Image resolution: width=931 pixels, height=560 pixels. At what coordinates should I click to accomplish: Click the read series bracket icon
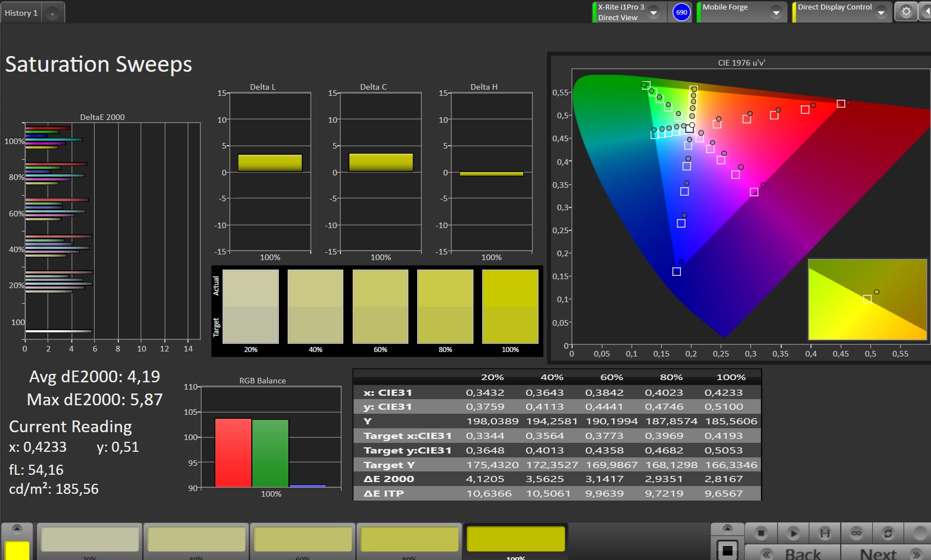[x=824, y=533]
